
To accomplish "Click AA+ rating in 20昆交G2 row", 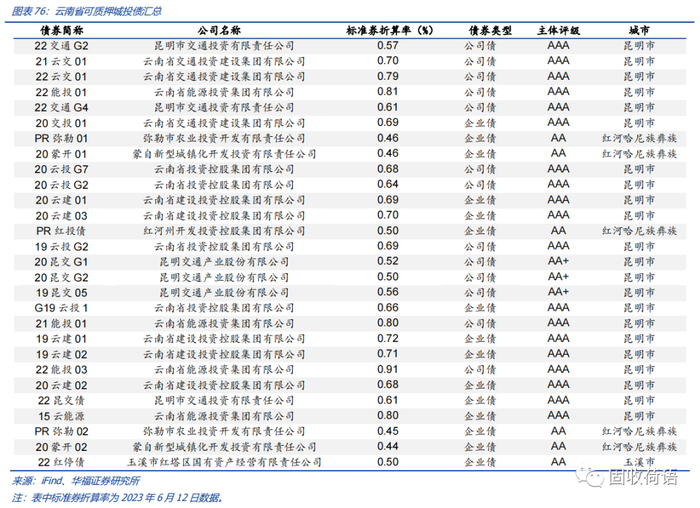I will tap(558, 277).
